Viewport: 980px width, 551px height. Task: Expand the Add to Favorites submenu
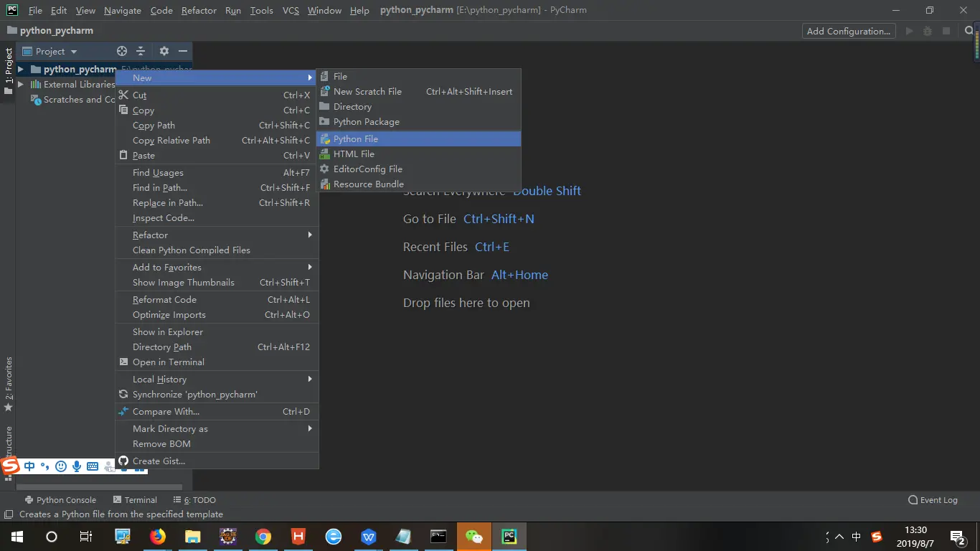(x=217, y=268)
